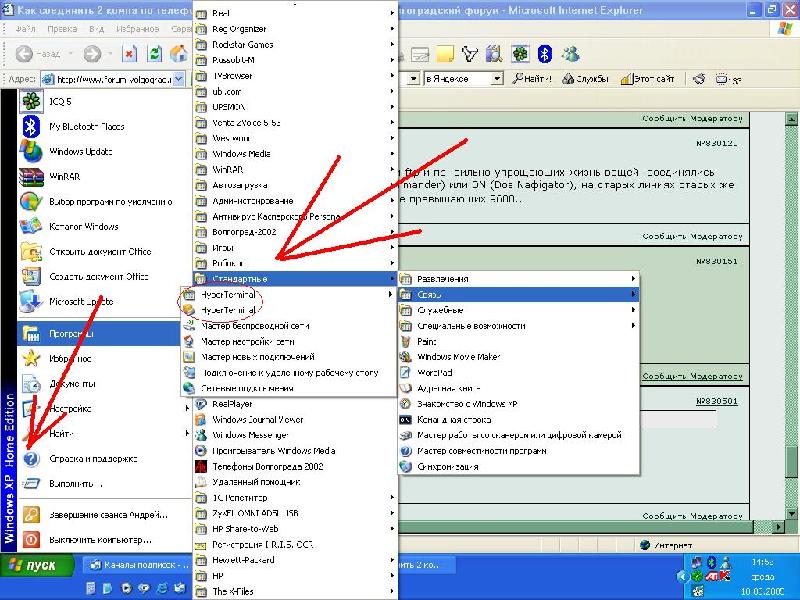Launch RealPlayer from the Programs menu
The width and height of the screenshot is (800, 600).
click(295, 404)
